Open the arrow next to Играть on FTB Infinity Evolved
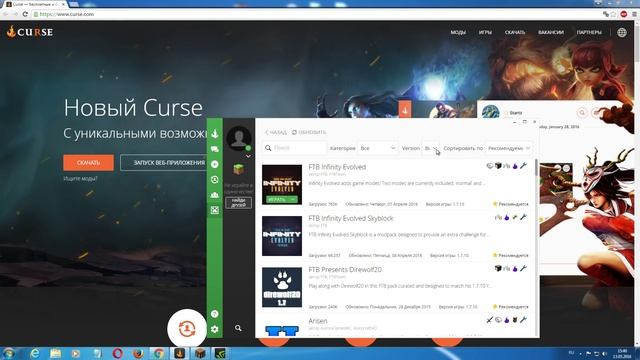The height and width of the screenshot is (360, 640). 293,200
